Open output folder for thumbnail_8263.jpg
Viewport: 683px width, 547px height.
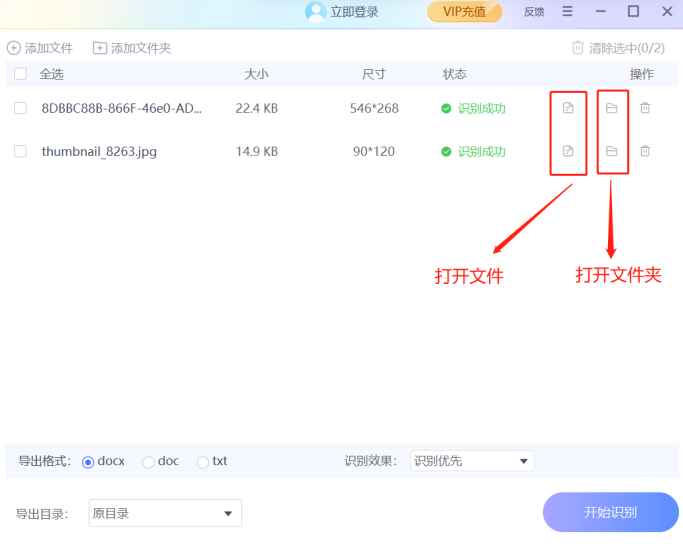click(612, 151)
